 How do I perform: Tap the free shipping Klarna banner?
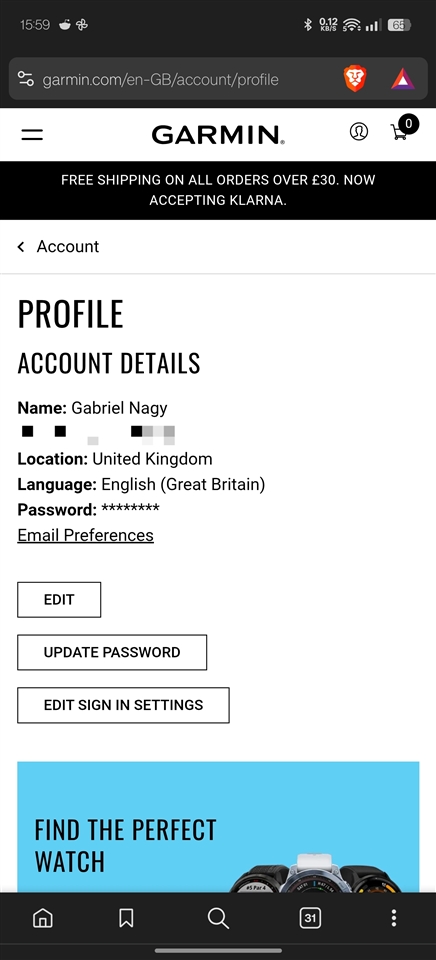point(218,190)
